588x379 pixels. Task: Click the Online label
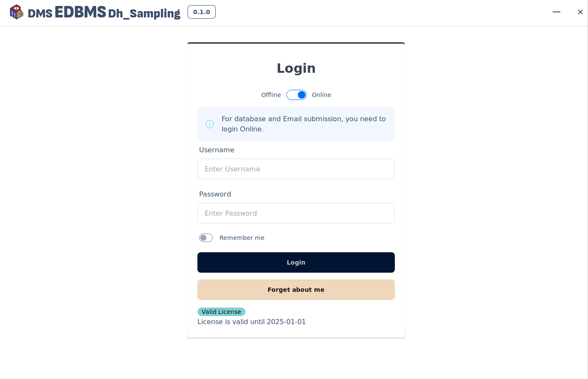tap(321, 95)
